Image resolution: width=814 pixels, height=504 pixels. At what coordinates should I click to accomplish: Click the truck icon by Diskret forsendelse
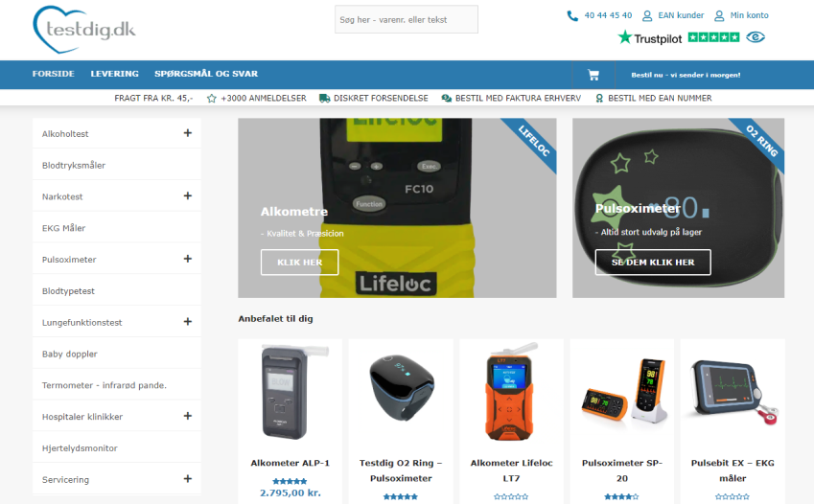(x=324, y=98)
